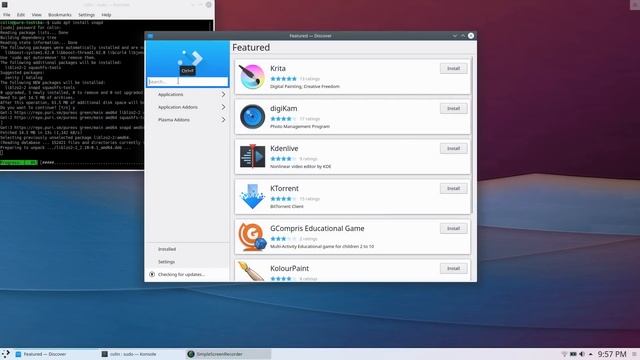The image size is (640, 360).
Task: Click Kdenlive's star rating
Action: 283,159
